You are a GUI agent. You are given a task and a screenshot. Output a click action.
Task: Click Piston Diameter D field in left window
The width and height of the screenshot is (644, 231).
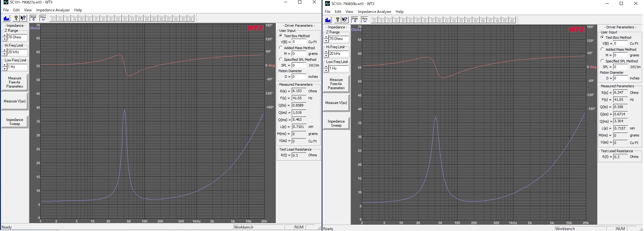(x=299, y=77)
